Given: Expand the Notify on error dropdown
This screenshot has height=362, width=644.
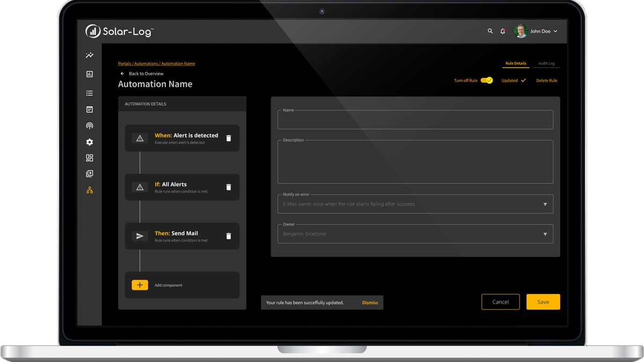Looking at the screenshot, I should tap(545, 204).
